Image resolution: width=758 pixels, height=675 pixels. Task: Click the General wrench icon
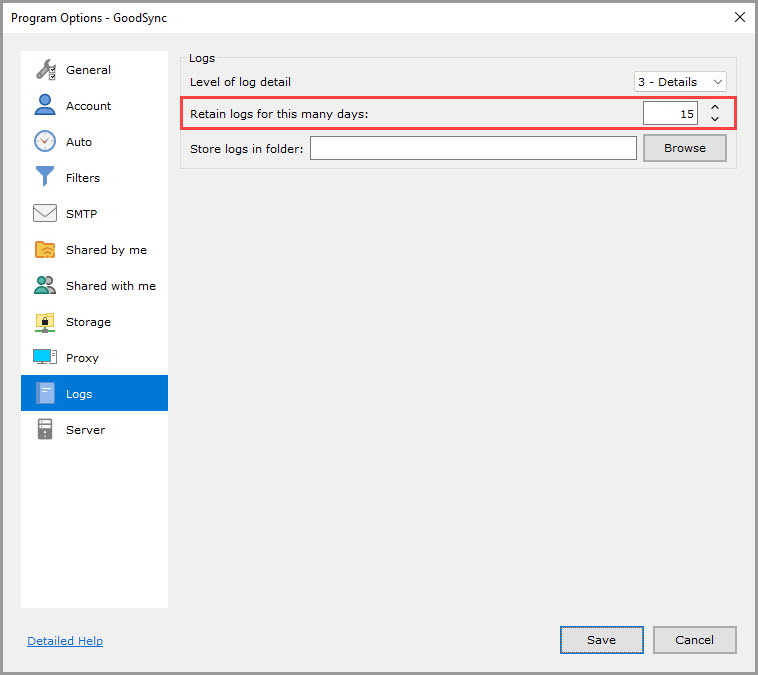tap(46, 70)
